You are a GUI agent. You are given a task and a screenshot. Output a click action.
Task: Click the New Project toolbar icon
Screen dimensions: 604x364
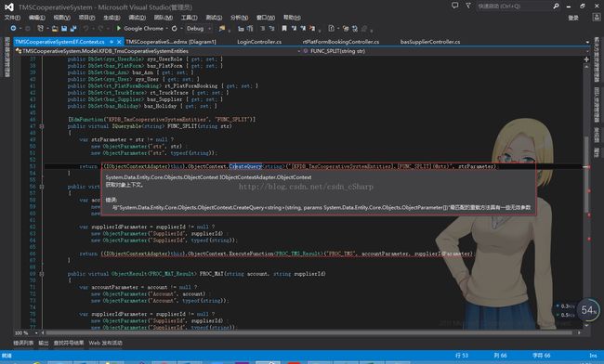tap(40, 29)
